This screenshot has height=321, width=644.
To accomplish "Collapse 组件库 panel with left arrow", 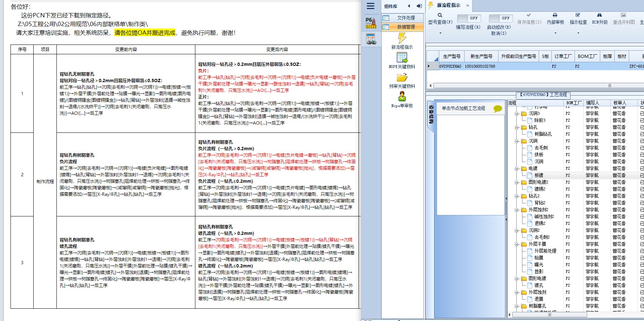I will [x=409, y=6].
